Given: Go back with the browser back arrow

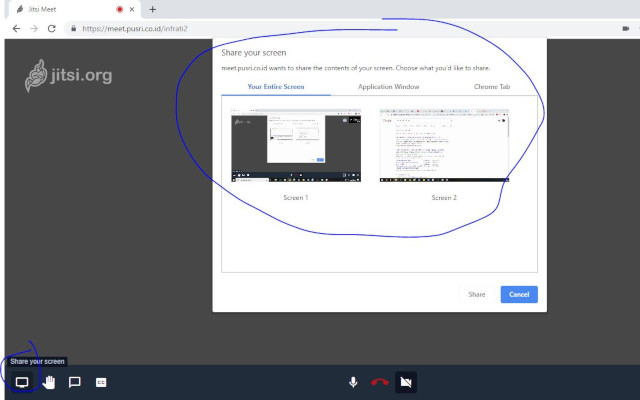Looking at the screenshot, I should (x=16, y=29).
